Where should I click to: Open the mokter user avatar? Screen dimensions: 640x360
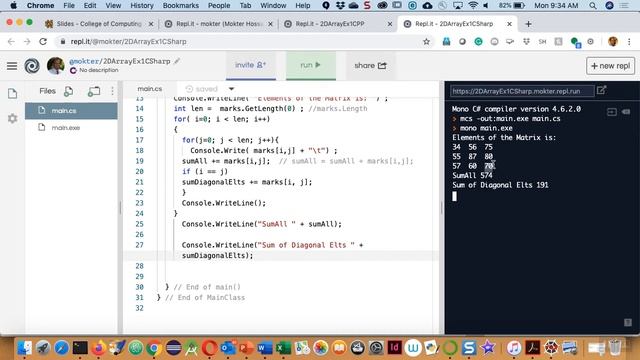point(56,66)
